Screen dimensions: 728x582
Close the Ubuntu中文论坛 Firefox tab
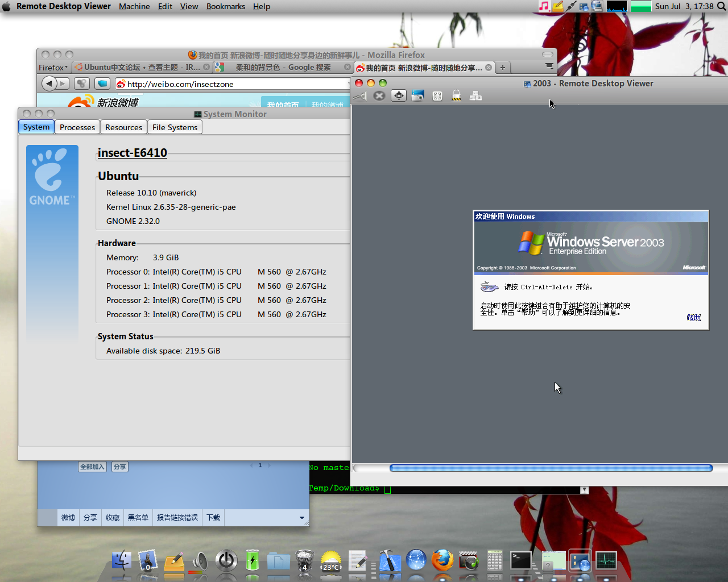pos(206,67)
